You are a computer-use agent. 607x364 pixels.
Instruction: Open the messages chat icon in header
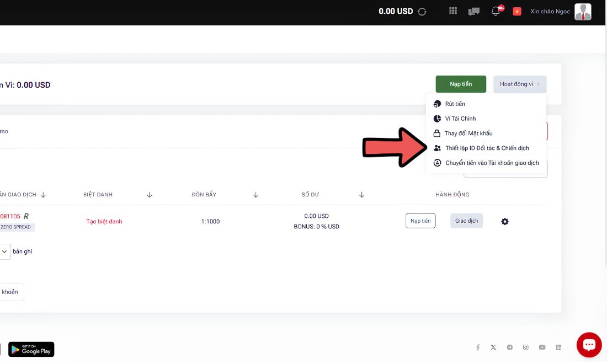tap(474, 12)
